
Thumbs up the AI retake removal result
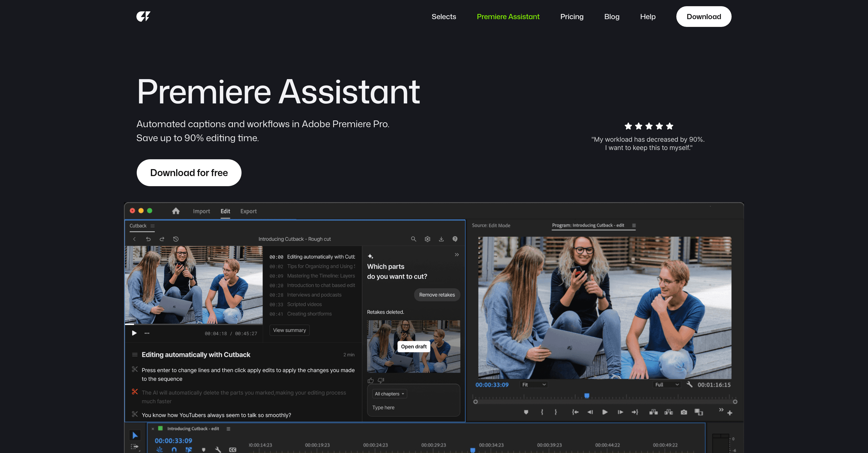tap(371, 380)
